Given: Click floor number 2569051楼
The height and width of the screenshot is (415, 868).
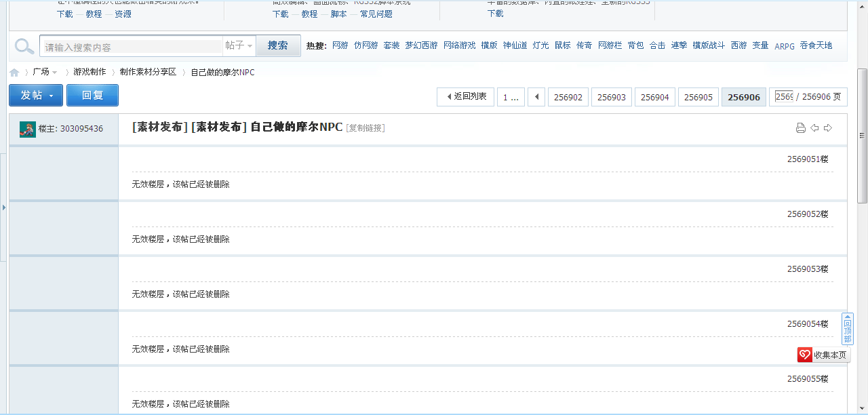Looking at the screenshot, I should pyautogui.click(x=808, y=159).
